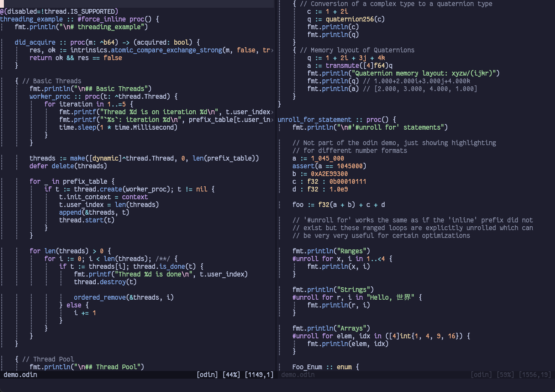
Task: Click the 'return ok && res == false' line
Action: pyautogui.click(x=76, y=58)
